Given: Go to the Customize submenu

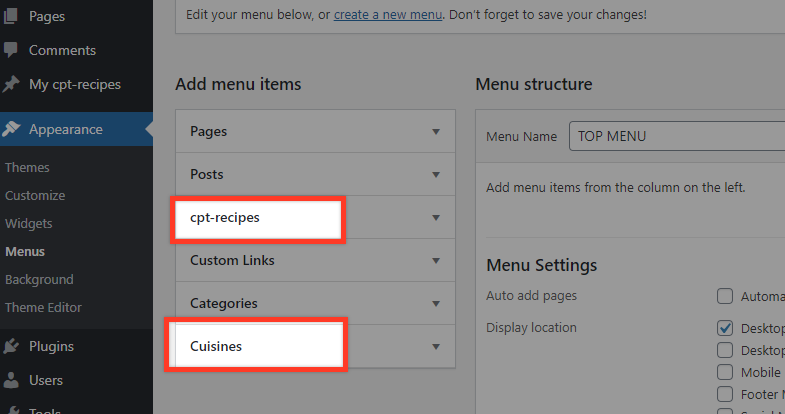Looking at the screenshot, I should (35, 195).
